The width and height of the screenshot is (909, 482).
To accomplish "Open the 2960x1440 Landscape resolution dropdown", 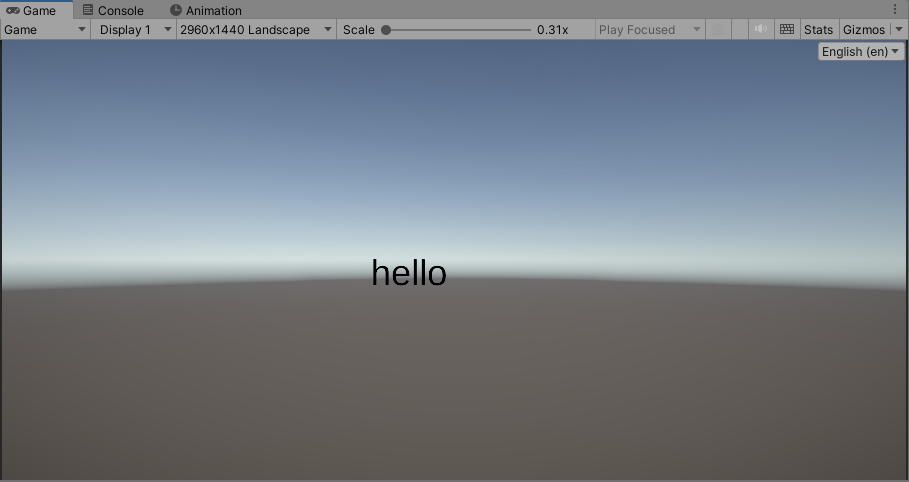I will coord(256,30).
